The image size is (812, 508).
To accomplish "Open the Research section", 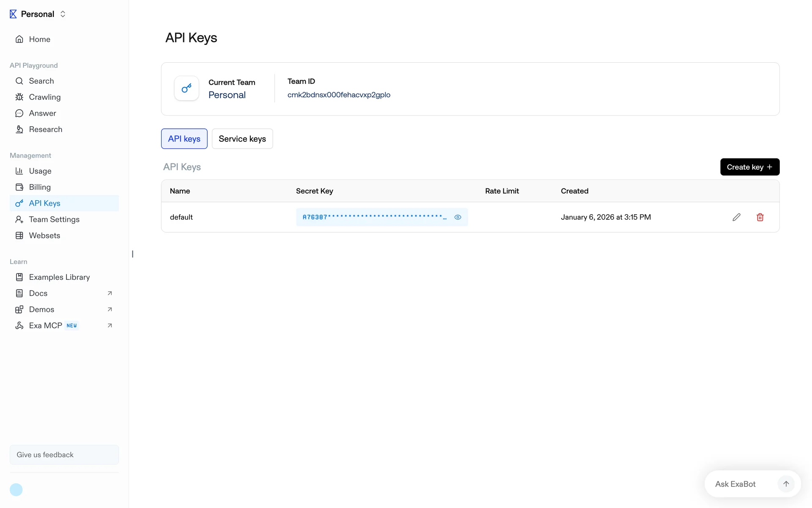I will pyautogui.click(x=45, y=129).
